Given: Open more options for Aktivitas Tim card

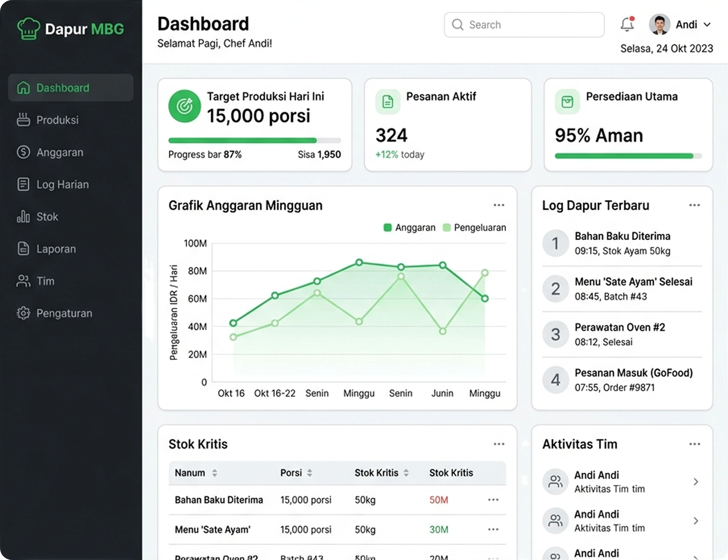Looking at the screenshot, I should tap(695, 444).
